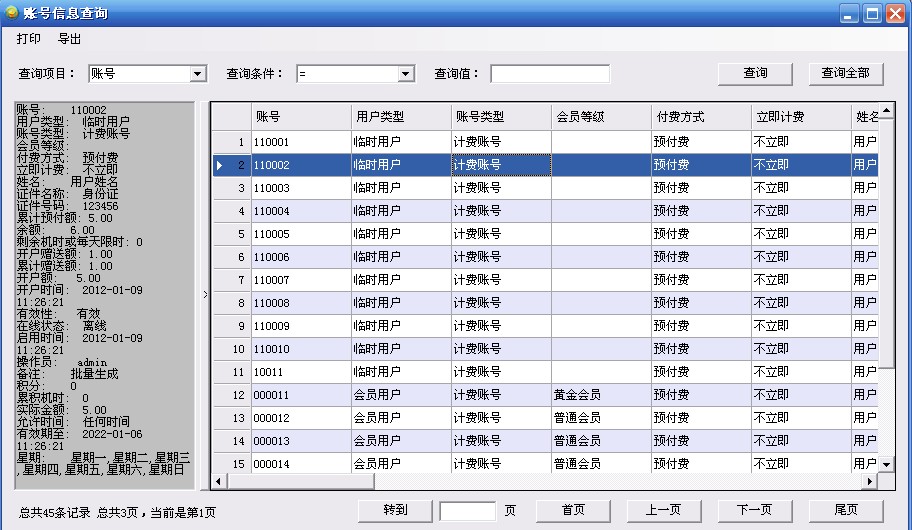
Task: Select account cell 110006
Action: pyautogui.click(x=301, y=257)
